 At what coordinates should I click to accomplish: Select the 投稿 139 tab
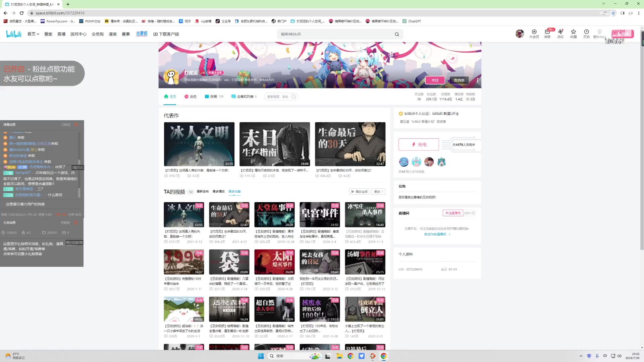point(214,97)
